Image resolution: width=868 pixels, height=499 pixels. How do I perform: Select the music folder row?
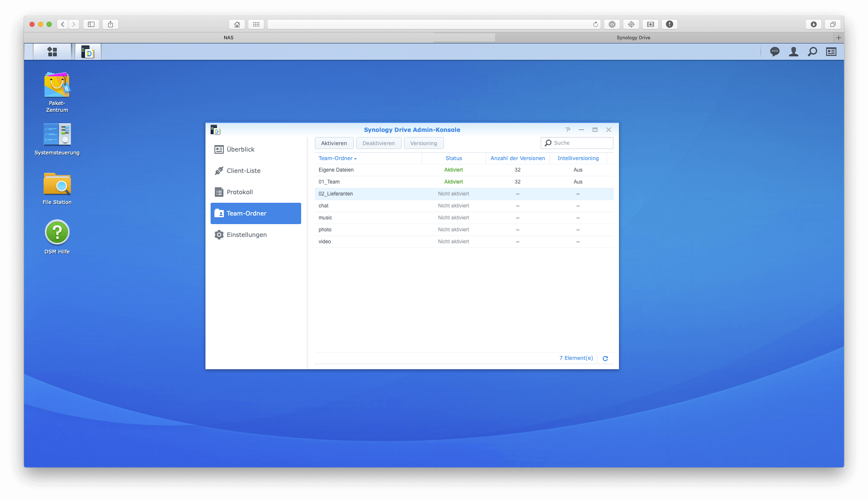[464, 218]
